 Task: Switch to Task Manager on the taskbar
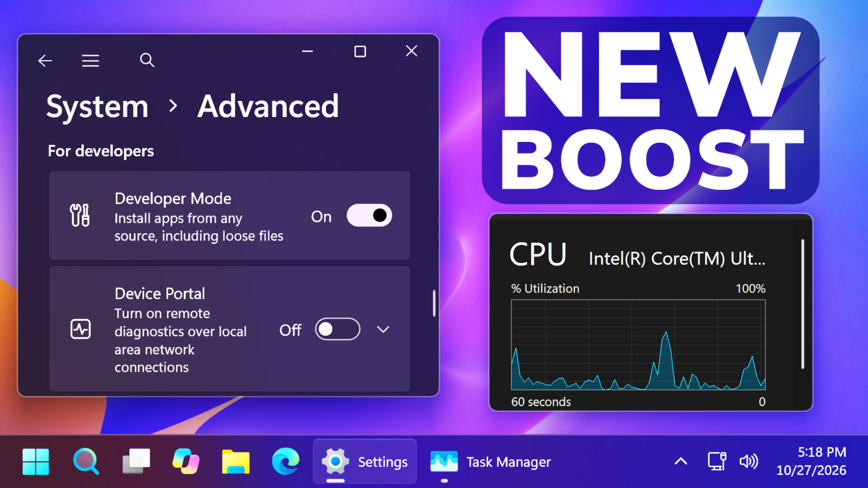490,461
